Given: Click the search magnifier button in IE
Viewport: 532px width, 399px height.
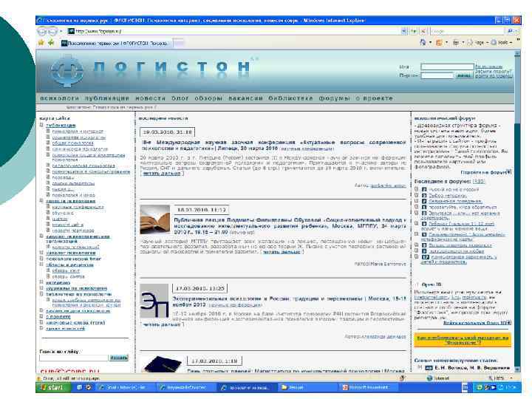Looking at the screenshot, I should [x=510, y=31].
